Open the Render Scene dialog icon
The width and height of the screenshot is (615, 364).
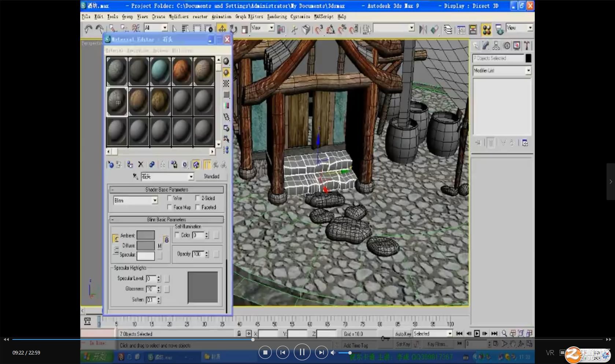tap(499, 29)
